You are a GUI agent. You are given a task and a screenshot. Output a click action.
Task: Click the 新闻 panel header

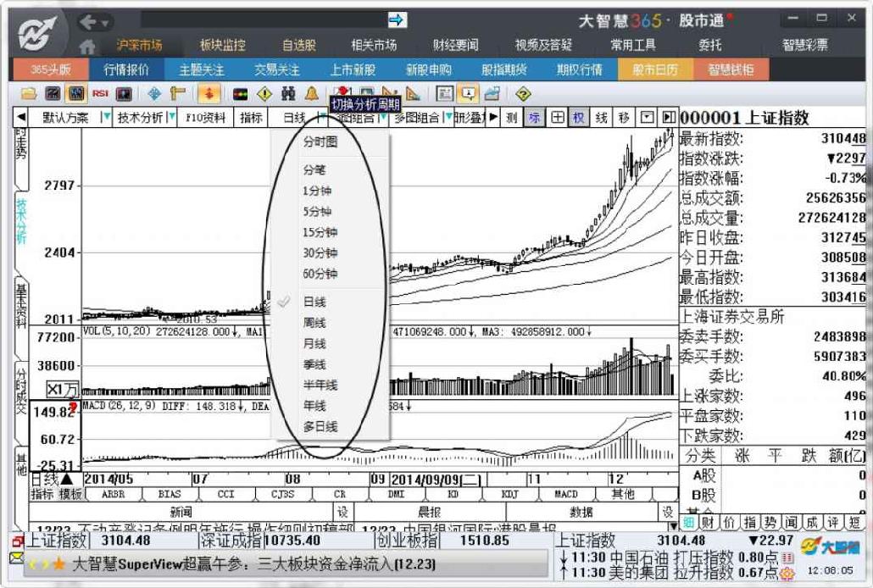pyautogui.click(x=181, y=512)
